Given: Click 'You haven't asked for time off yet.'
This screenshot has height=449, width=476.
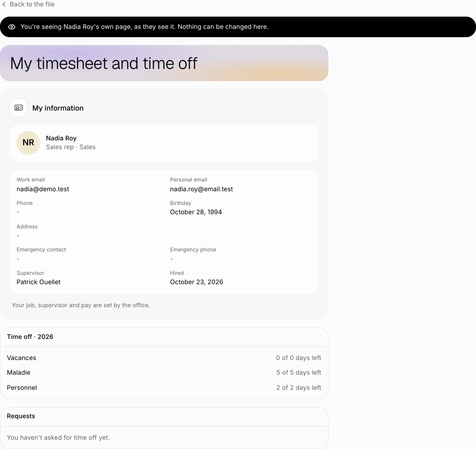Looking at the screenshot, I should 58,438.
